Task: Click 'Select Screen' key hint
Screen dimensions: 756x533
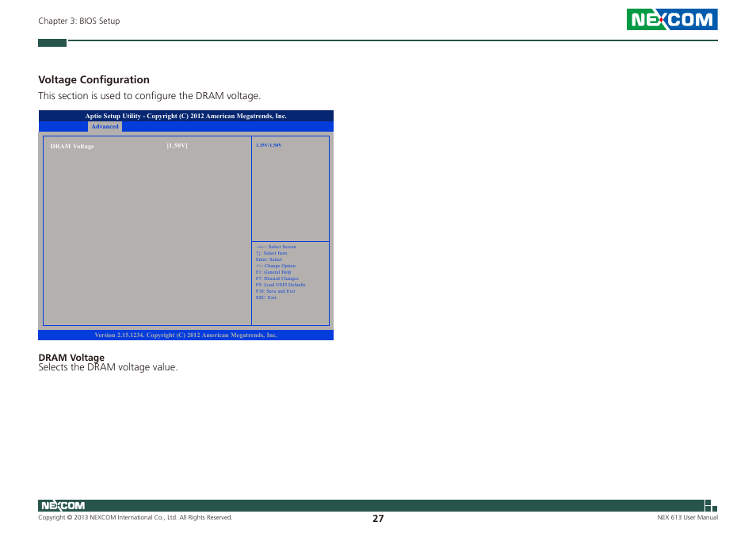Action: tap(276, 247)
